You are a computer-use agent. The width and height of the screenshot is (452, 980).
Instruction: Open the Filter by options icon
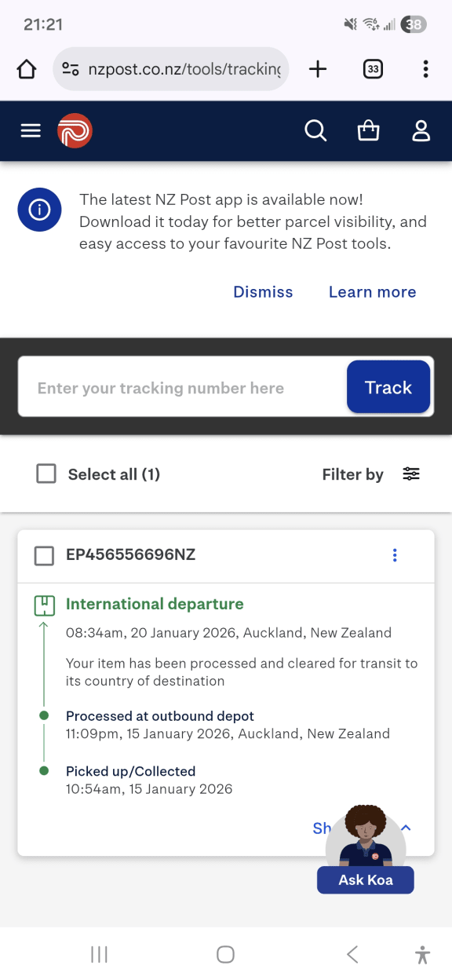[411, 474]
